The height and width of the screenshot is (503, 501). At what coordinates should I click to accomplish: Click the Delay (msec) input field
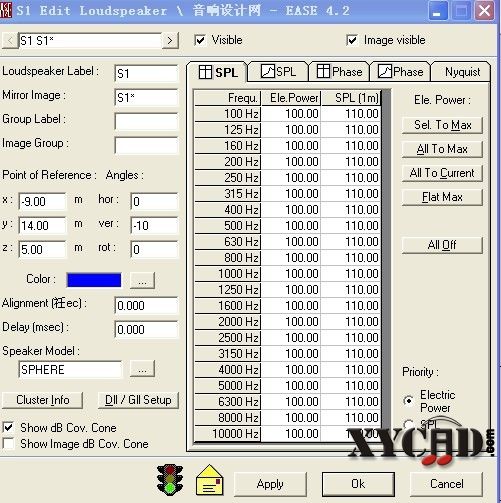pyautogui.click(x=147, y=330)
